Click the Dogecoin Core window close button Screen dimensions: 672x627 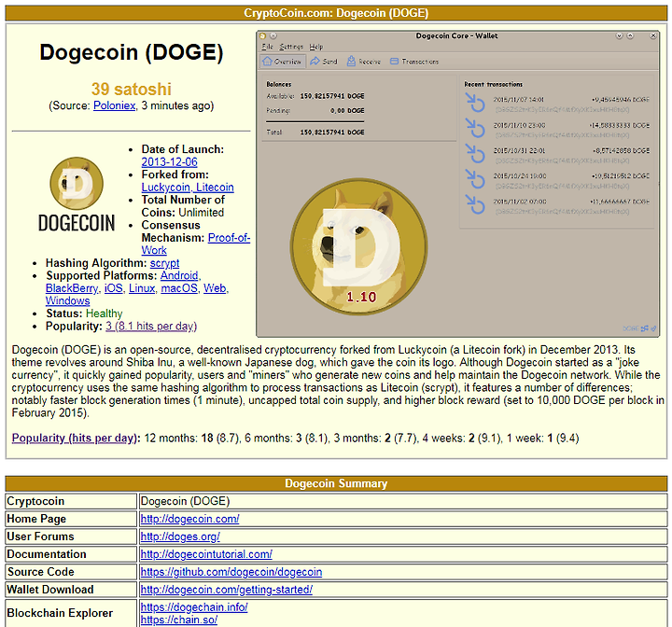tap(653, 36)
